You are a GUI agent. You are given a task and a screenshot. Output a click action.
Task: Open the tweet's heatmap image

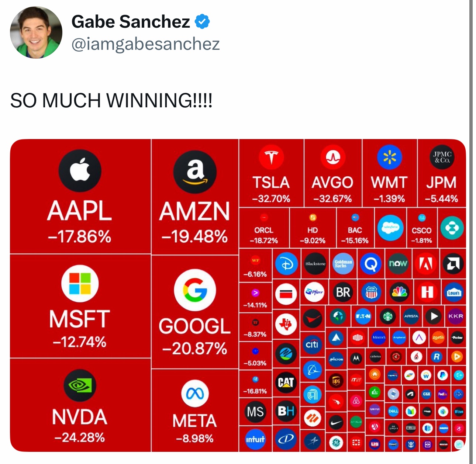(x=238, y=295)
